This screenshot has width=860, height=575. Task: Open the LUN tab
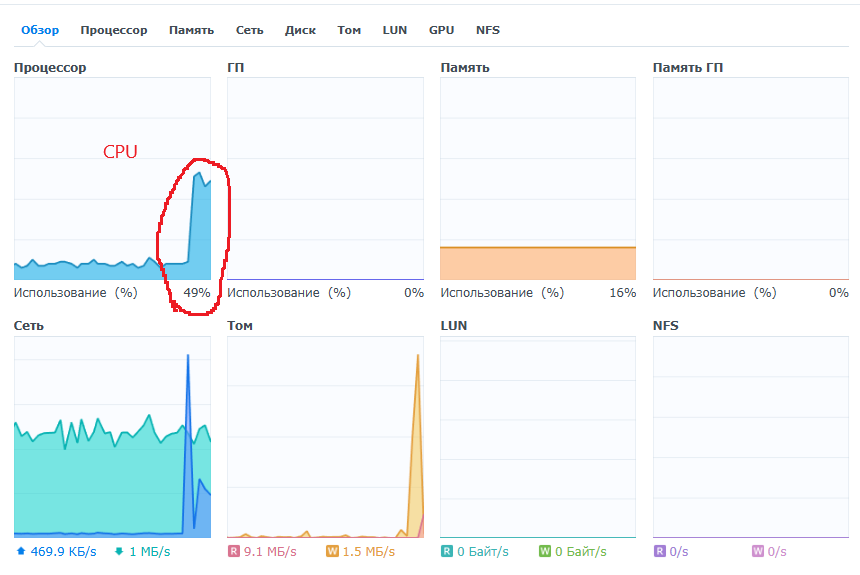click(395, 30)
